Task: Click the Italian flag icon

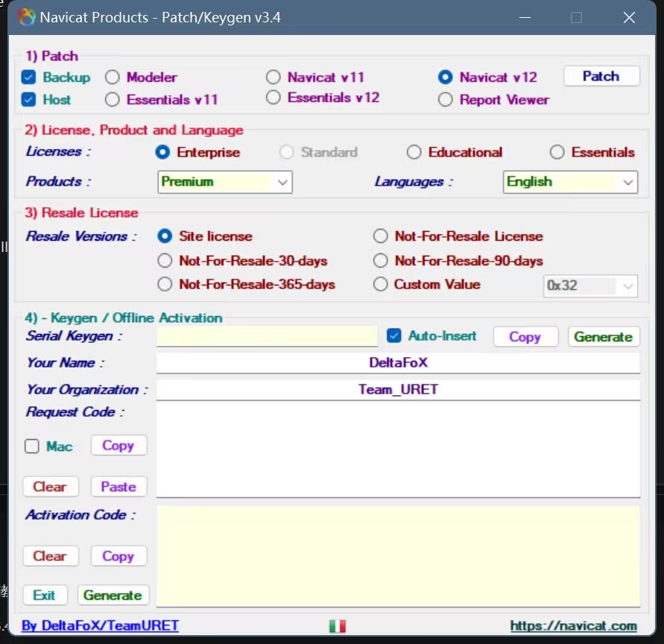Action: (x=338, y=626)
